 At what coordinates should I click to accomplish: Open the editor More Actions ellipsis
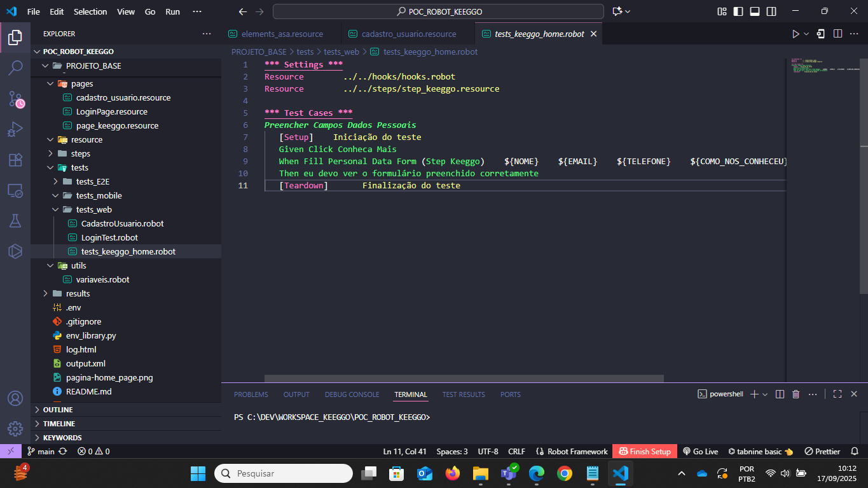click(x=854, y=34)
